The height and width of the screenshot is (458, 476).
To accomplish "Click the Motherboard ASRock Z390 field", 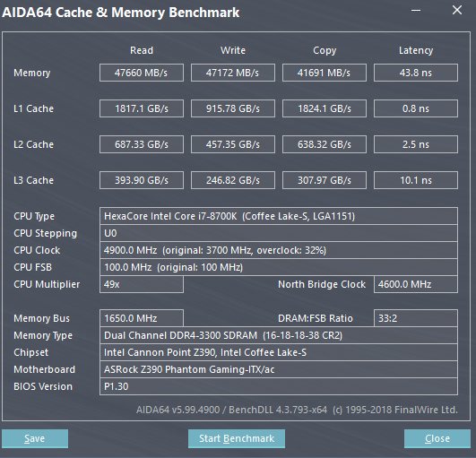I will [279, 369].
